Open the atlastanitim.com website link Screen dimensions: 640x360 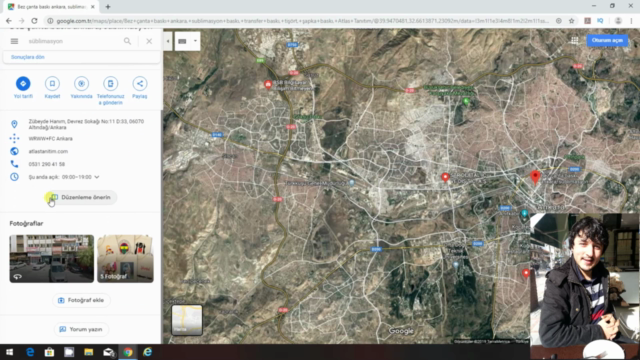[48, 151]
